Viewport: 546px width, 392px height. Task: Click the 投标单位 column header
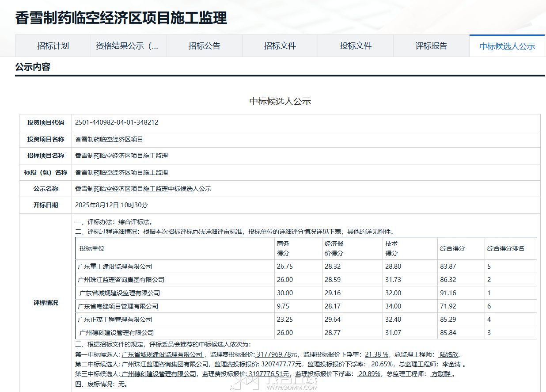point(92,248)
